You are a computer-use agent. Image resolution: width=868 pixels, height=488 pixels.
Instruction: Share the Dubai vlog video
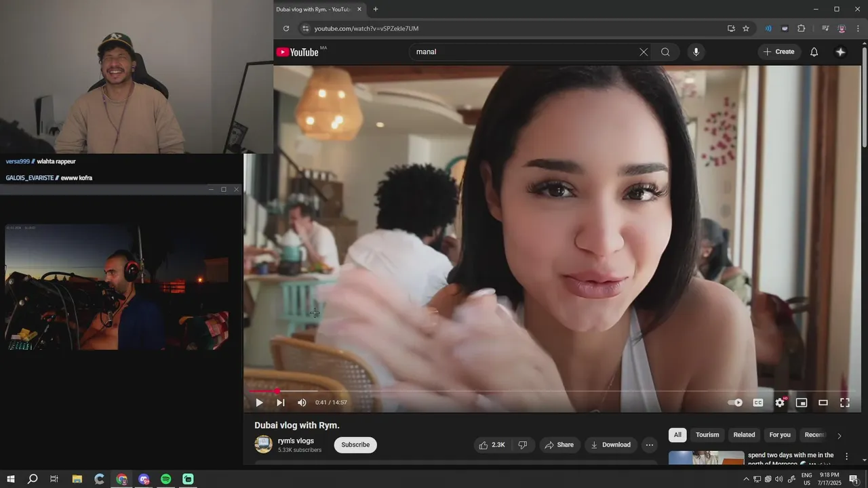coord(559,445)
